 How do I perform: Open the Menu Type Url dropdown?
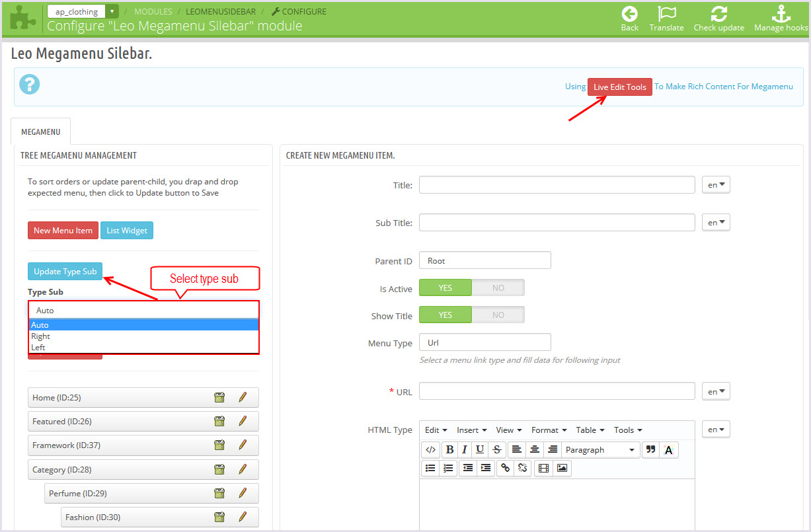[x=485, y=342]
